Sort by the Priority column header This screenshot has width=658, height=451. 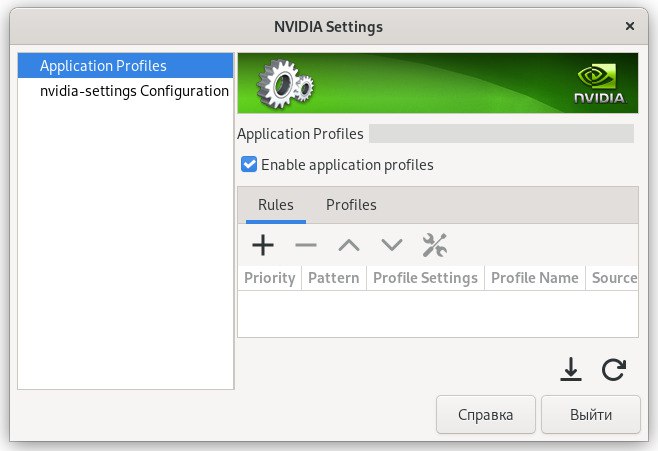269,278
